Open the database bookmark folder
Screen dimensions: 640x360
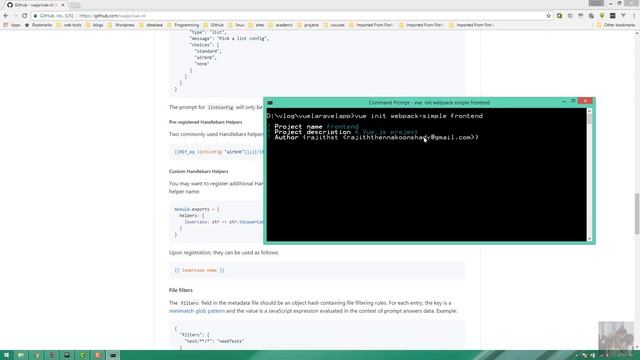151,25
